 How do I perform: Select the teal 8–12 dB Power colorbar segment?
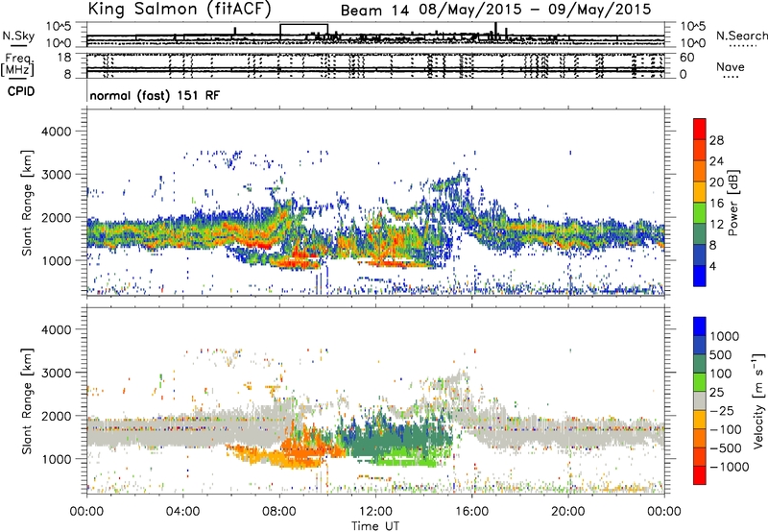700,234
